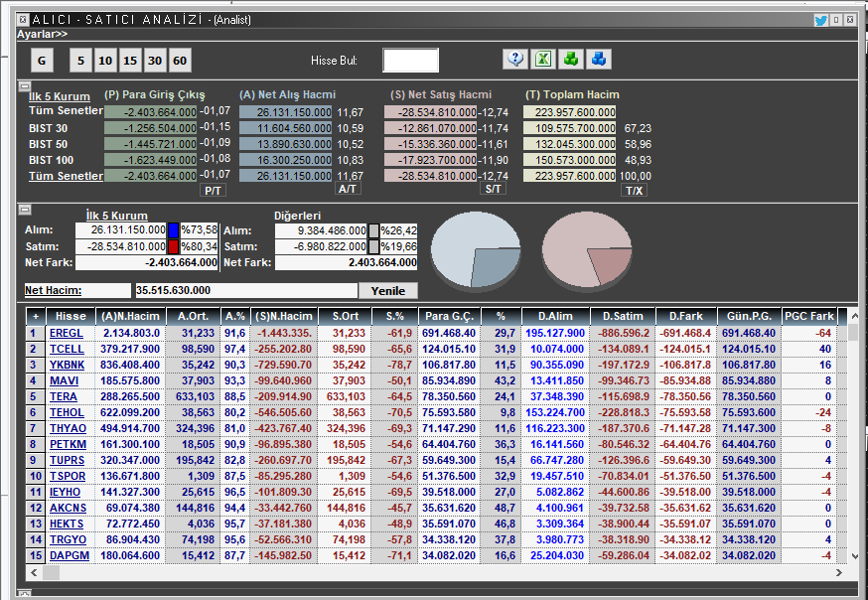The height and width of the screenshot is (600, 868).
Task: Open the İlk 5 Kurum link above Alım
Action: point(117,216)
